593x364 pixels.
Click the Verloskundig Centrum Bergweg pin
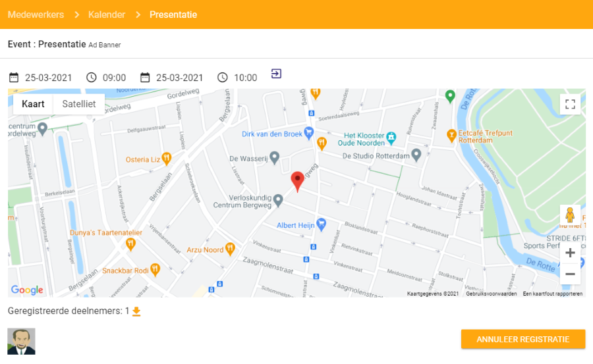[278, 201]
